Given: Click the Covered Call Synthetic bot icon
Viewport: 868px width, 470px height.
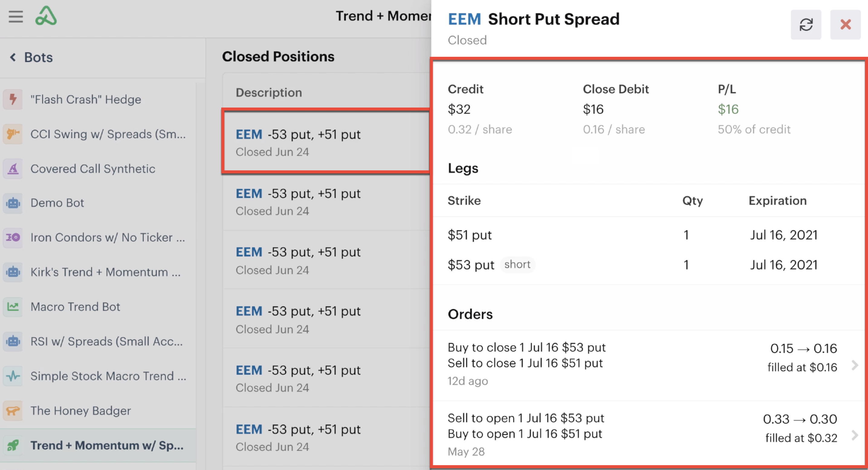Looking at the screenshot, I should 13,169.
